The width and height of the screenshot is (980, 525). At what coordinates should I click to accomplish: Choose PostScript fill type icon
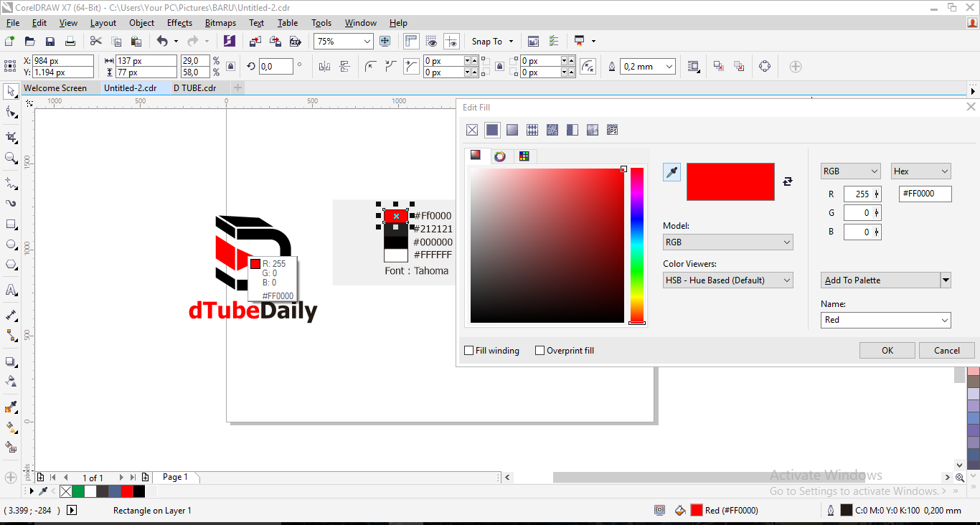point(613,130)
